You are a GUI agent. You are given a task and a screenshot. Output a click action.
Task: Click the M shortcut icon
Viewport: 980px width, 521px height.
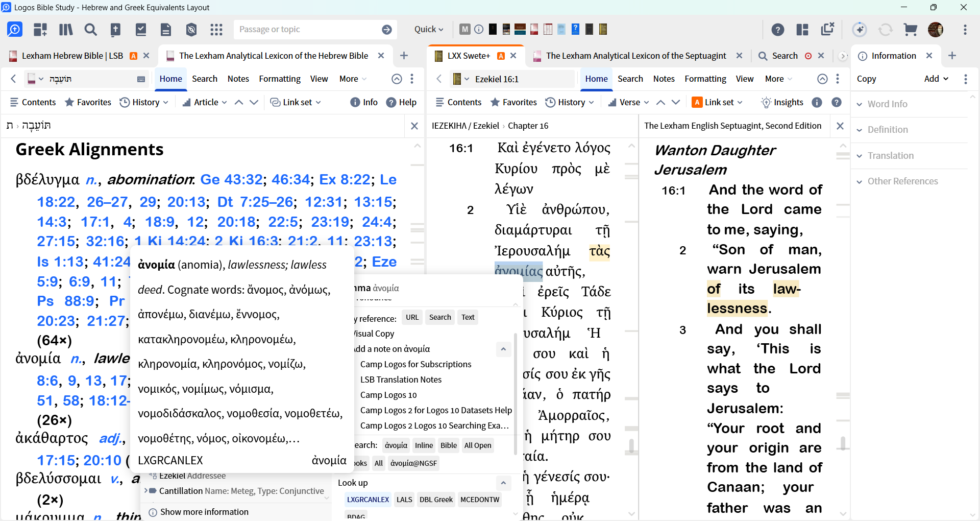(x=464, y=29)
